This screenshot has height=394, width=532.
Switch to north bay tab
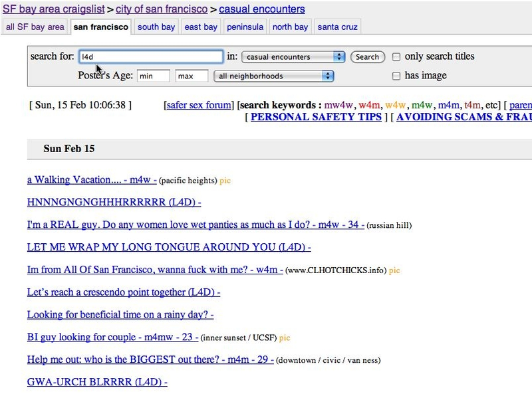point(290,27)
